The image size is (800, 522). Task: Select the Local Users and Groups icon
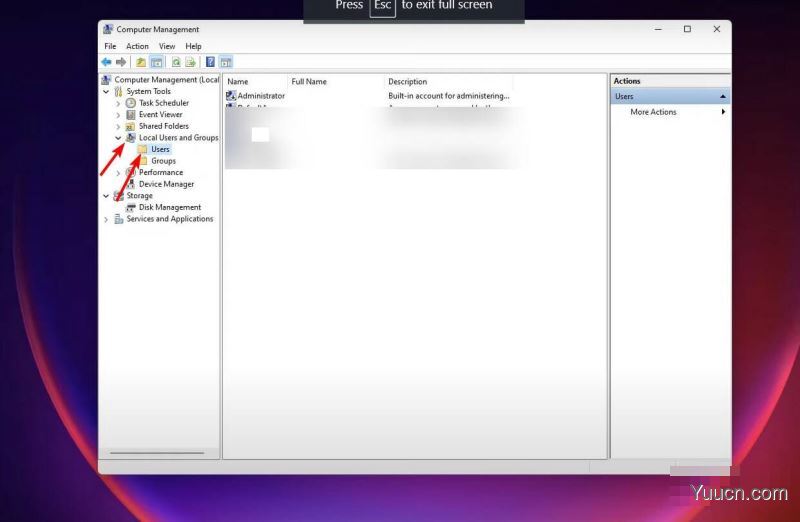coord(131,138)
